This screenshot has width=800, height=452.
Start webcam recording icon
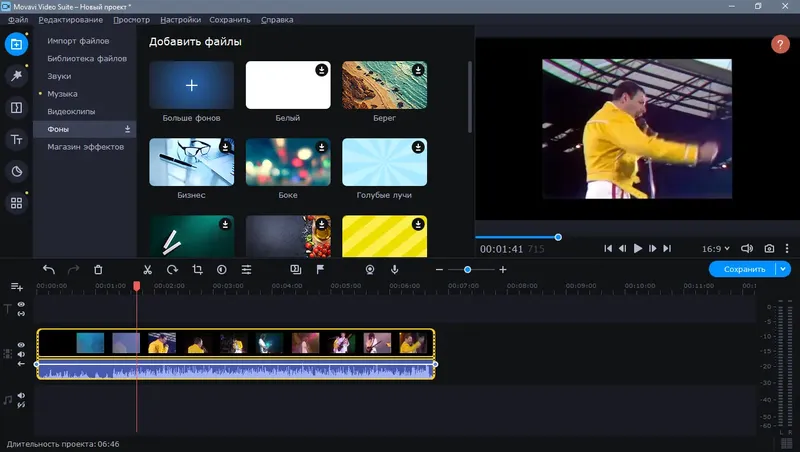(370, 269)
